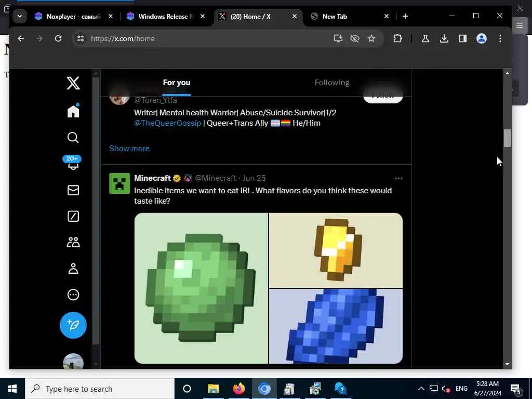Open the Minecraft account name
This screenshot has height=399, width=532.
click(x=152, y=178)
